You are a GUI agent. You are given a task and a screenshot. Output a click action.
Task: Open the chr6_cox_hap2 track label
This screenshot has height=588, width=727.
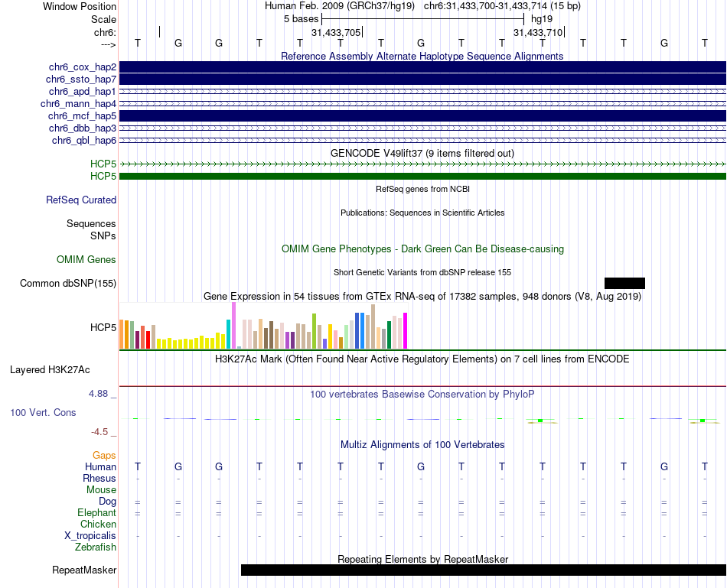tap(83, 67)
